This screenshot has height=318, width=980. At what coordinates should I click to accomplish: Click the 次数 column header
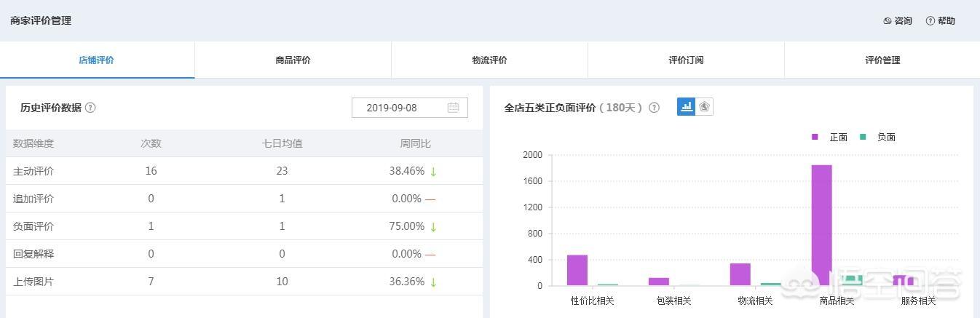click(151, 143)
